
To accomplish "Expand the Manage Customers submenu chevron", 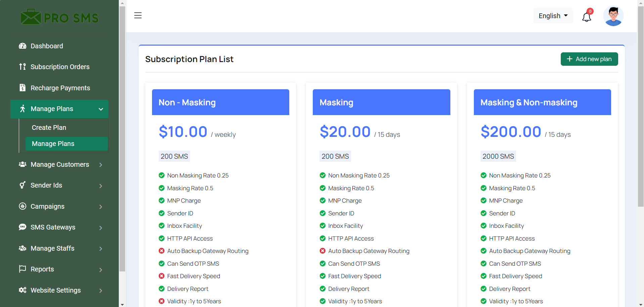I will pyautogui.click(x=101, y=165).
